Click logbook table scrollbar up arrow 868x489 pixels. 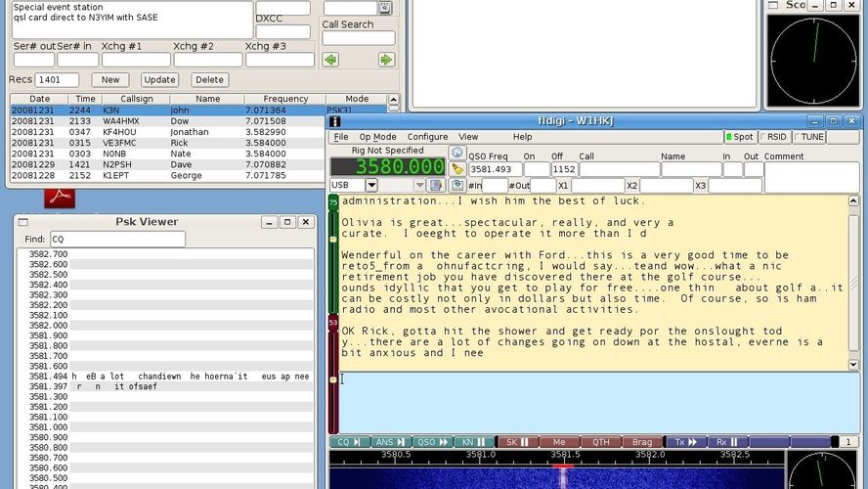click(x=394, y=100)
